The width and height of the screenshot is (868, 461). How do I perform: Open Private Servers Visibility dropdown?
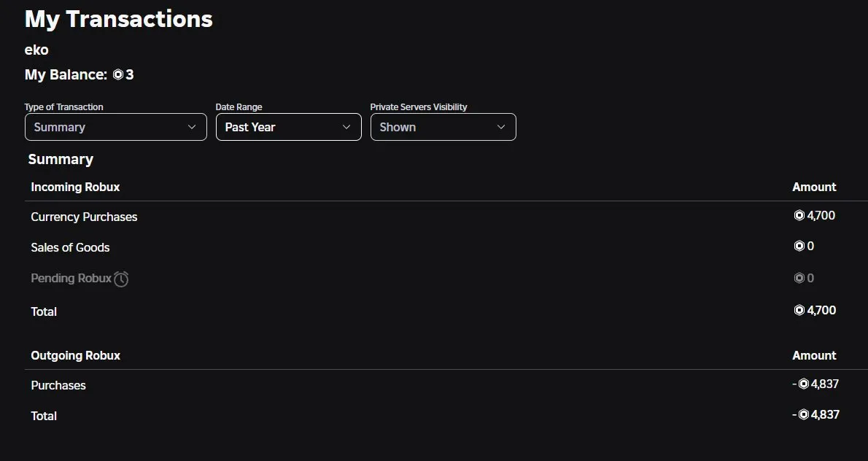point(443,127)
